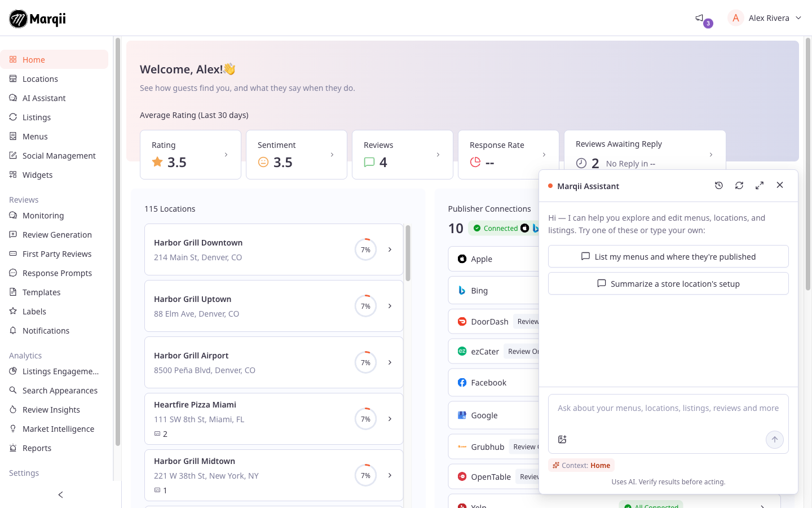Screen dimensions: 812x508
Task: Collapse the left sidebar navigation
Action: [61, 495]
